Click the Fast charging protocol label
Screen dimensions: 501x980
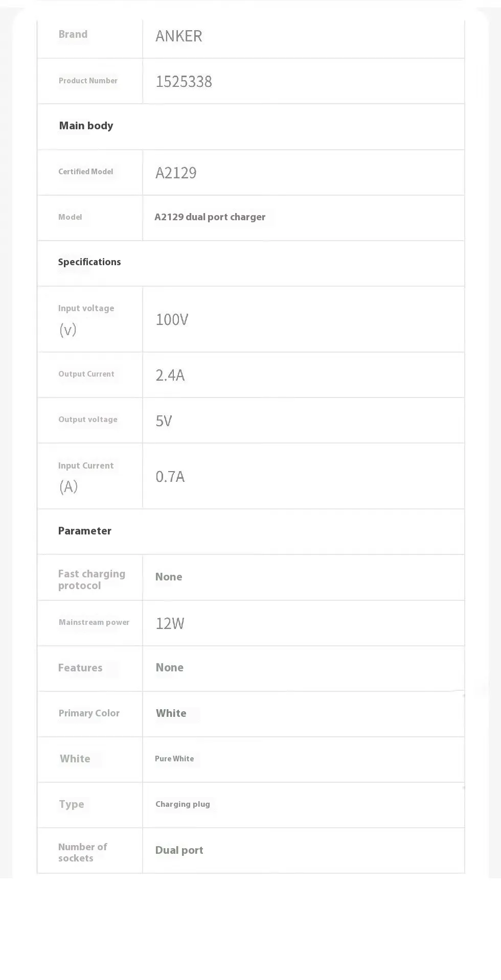pyautogui.click(x=91, y=579)
